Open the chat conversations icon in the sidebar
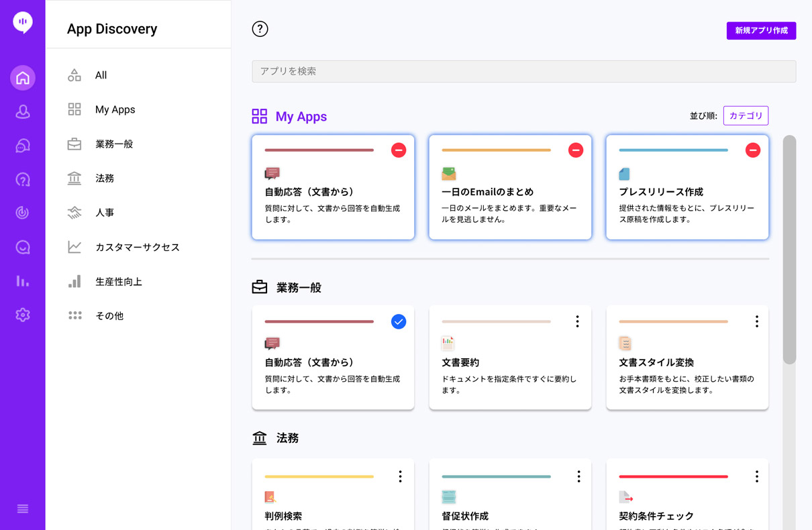This screenshot has width=812, height=530. pos(22,145)
